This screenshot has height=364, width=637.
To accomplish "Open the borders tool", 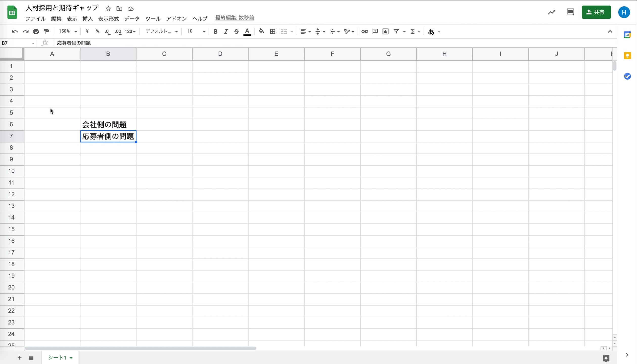I will pyautogui.click(x=272, y=31).
